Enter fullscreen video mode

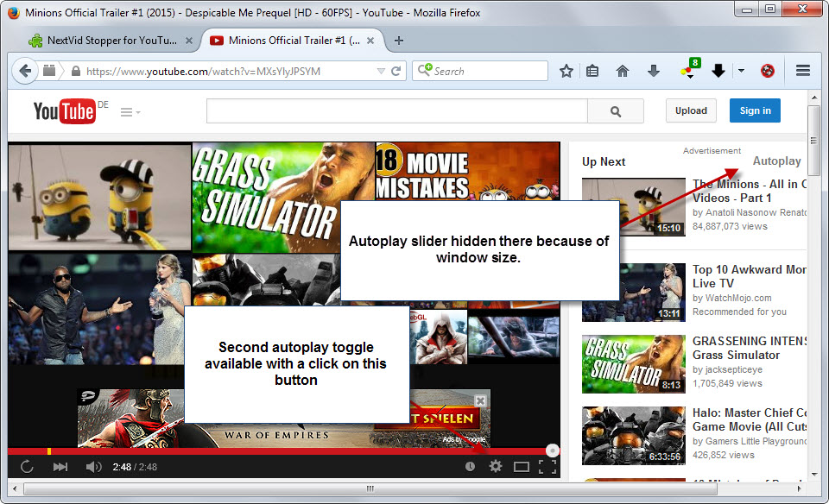[547, 467]
